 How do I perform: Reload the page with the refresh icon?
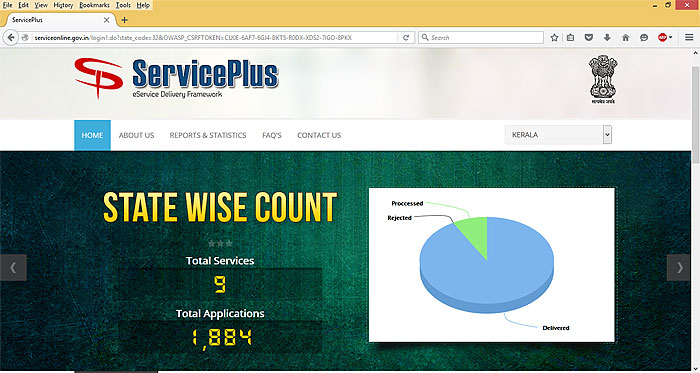click(406, 38)
